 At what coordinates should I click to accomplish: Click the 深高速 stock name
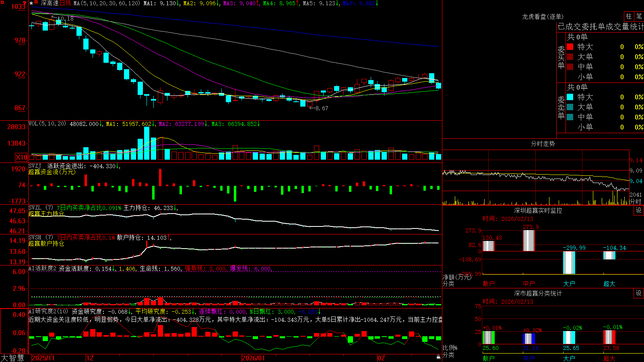pyautogui.click(x=50, y=3)
